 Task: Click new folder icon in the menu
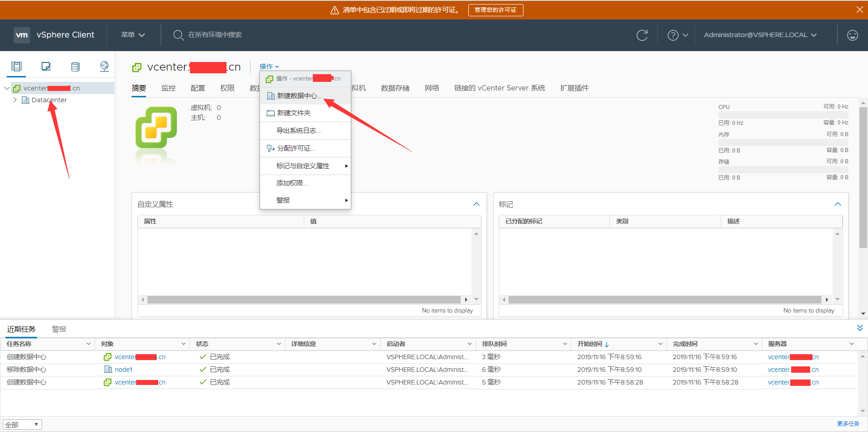(270, 113)
